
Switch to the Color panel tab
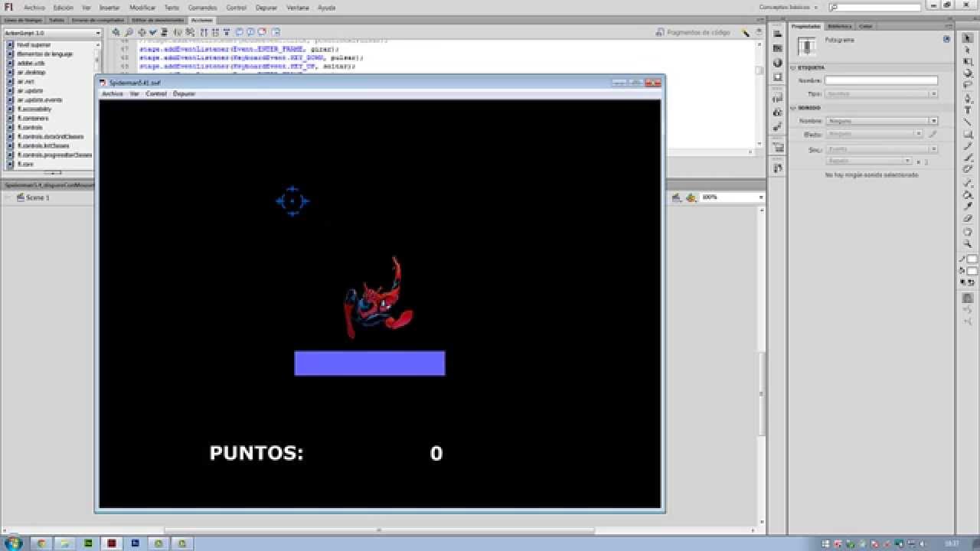click(x=866, y=26)
